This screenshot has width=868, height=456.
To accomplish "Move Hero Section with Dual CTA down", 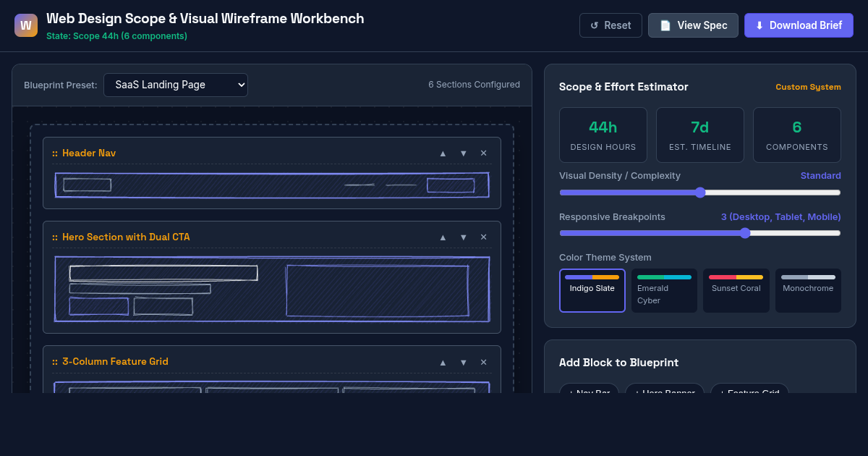I will tap(463, 237).
